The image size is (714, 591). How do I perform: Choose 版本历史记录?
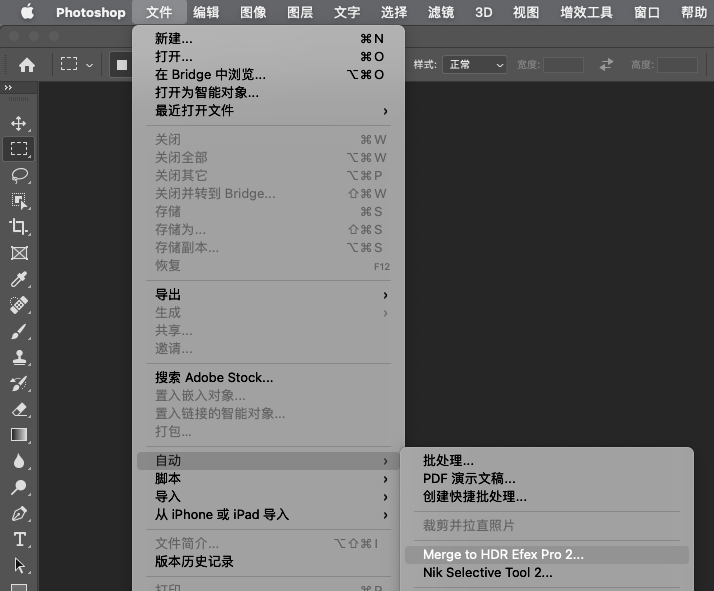click(x=268, y=561)
